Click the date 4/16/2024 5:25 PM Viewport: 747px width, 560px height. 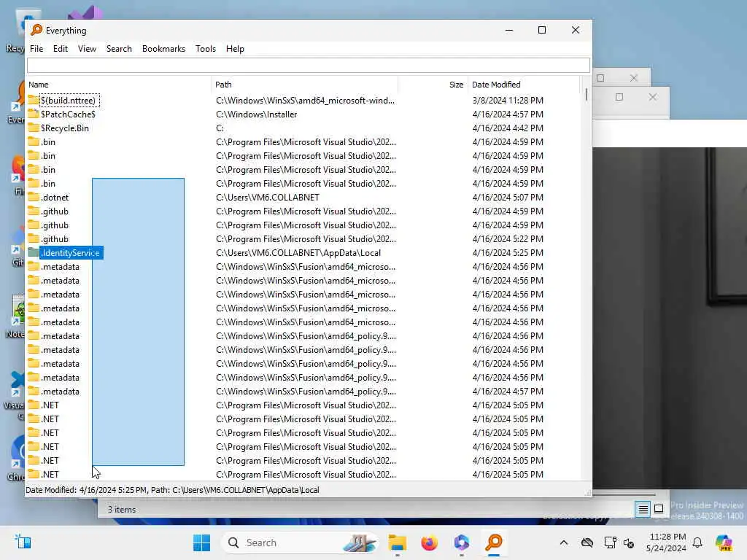(508, 253)
